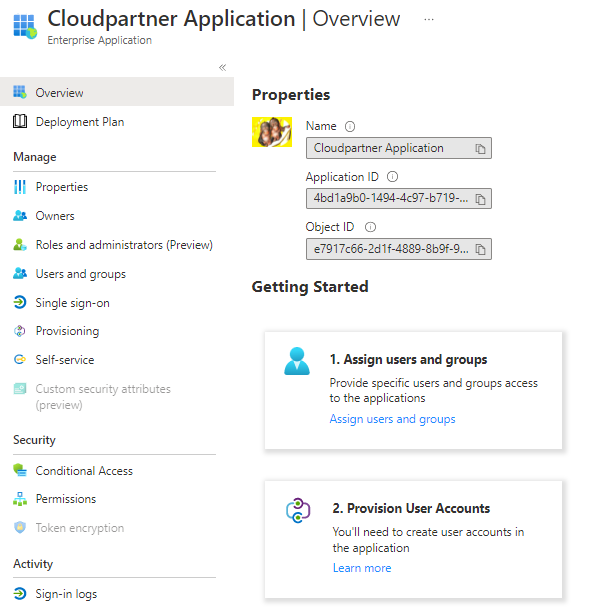Click the Assign users and groups link

(x=392, y=419)
